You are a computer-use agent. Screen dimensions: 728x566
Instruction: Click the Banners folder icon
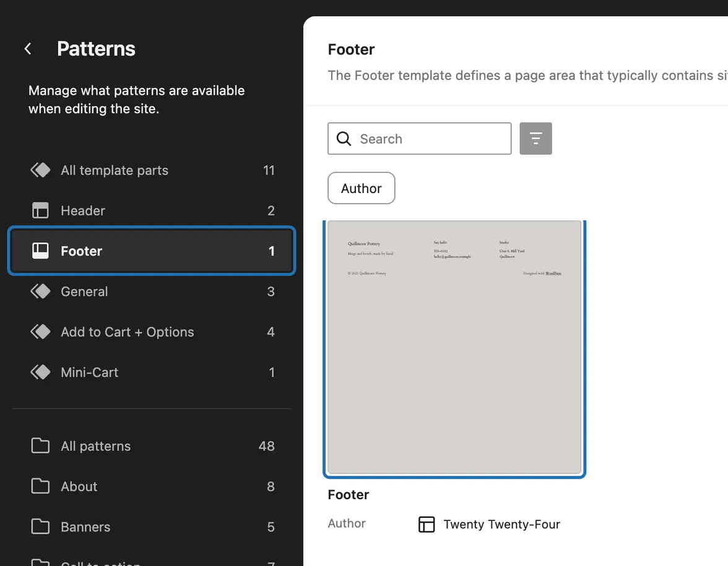40,526
